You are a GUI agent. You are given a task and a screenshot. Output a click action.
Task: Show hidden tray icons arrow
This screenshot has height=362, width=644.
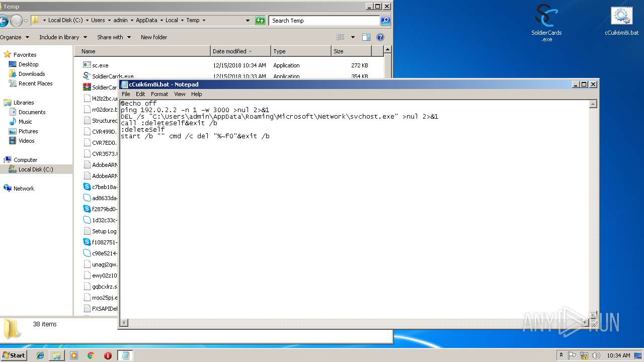[x=561, y=355]
